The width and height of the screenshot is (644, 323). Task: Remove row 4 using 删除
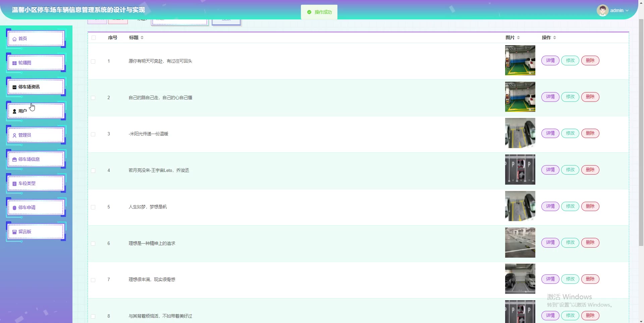coord(590,170)
